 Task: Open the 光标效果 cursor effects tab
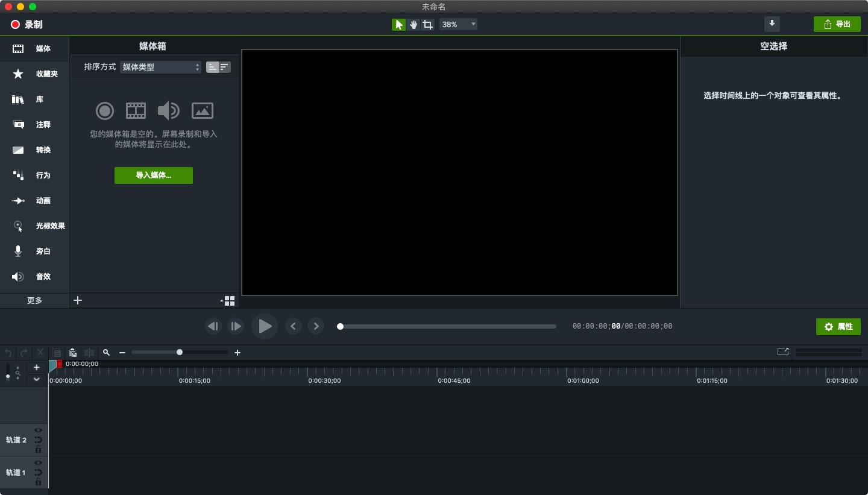click(34, 226)
